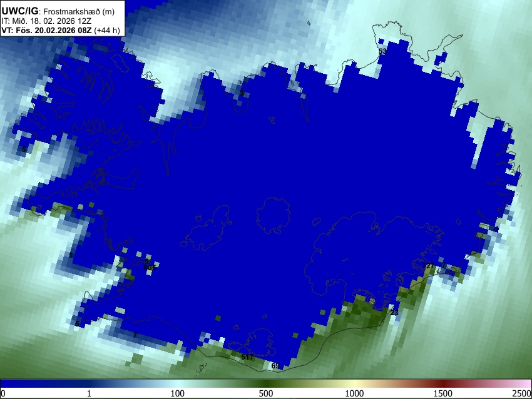Click the legend label '1500'
Screen dimensions: 532x399
pyautogui.click(x=442, y=393)
